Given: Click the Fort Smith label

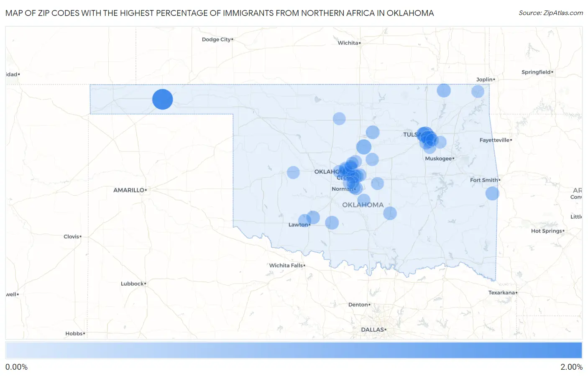Looking at the screenshot, I should pyautogui.click(x=484, y=180).
